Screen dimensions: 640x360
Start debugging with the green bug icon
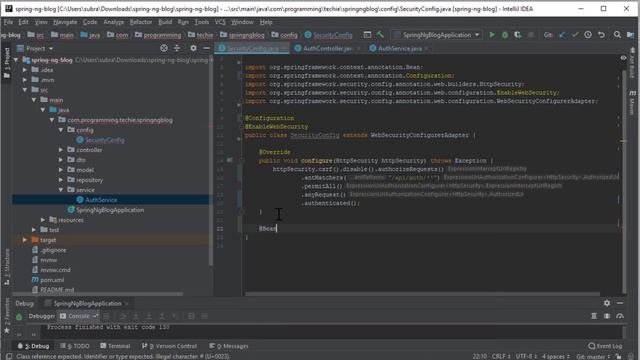[x=505, y=35]
